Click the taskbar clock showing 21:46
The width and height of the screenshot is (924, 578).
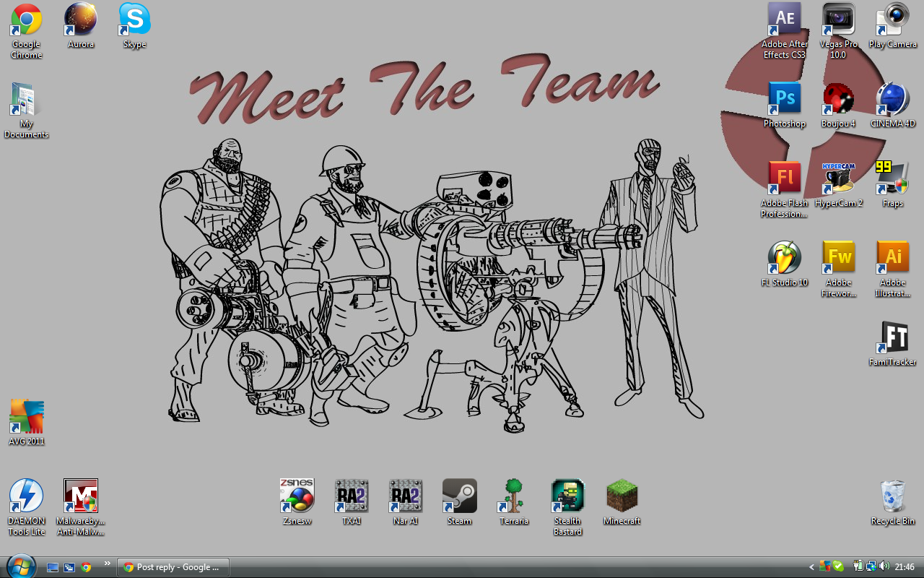(x=905, y=567)
